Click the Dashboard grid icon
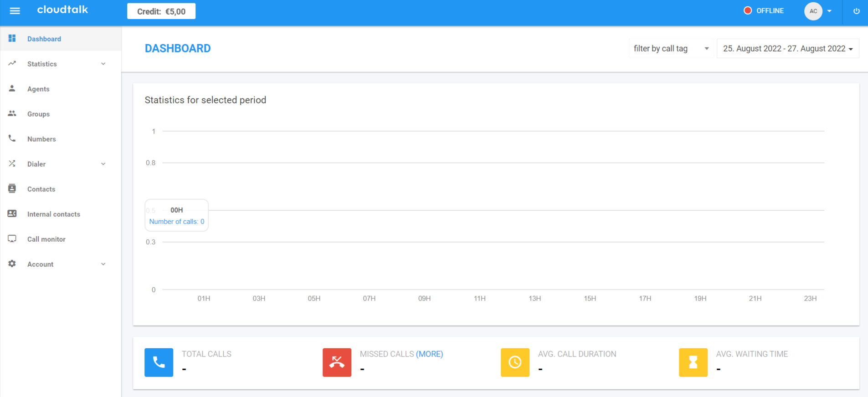Image resolution: width=868 pixels, height=397 pixels. (12, 38)
